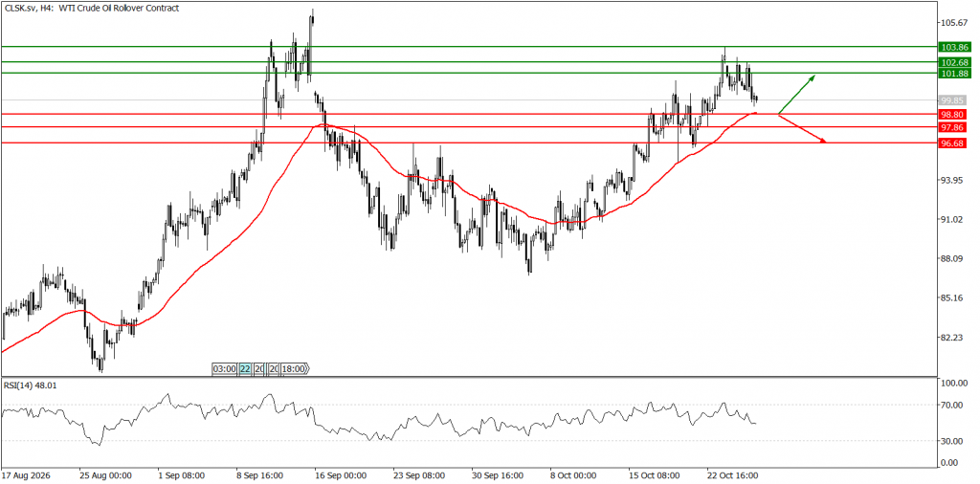Select the gray 99.85 current price label
The height and width of the screenshot is (484, 980).
coord(954,99)
